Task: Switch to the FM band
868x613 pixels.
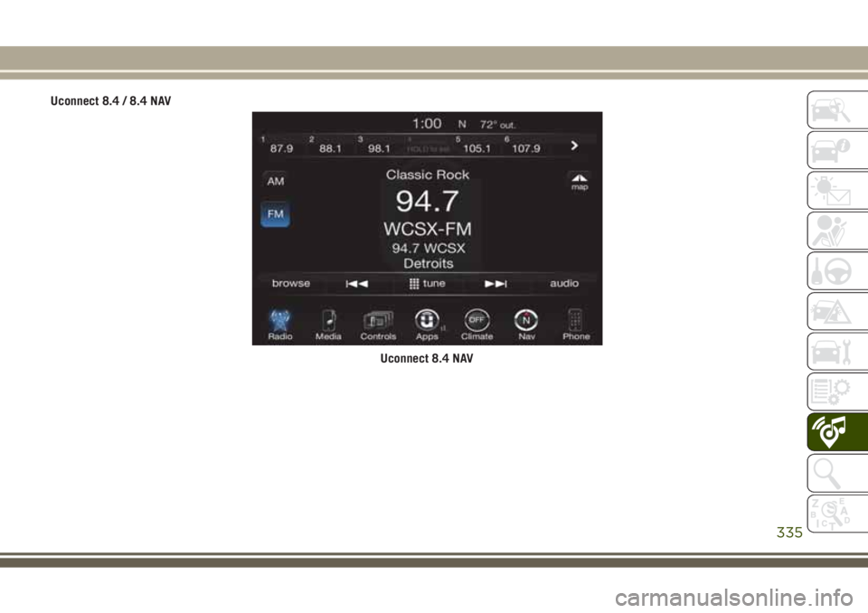Action: point(275,214)
